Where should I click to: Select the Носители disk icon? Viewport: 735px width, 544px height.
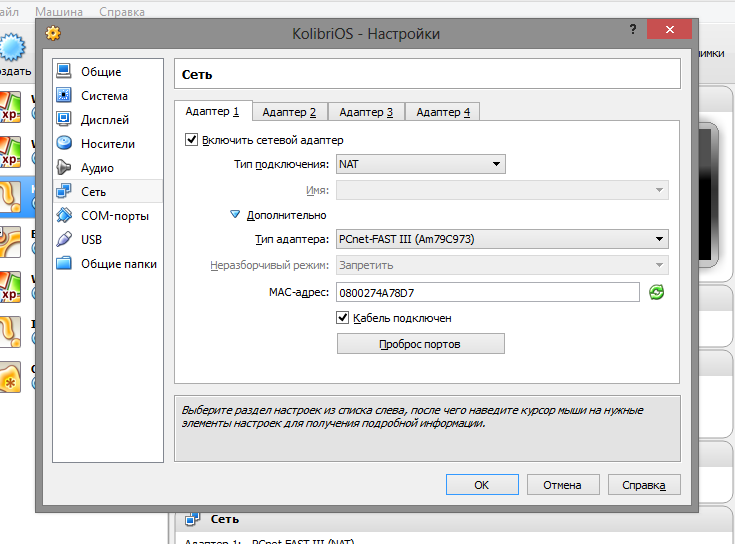64,144
